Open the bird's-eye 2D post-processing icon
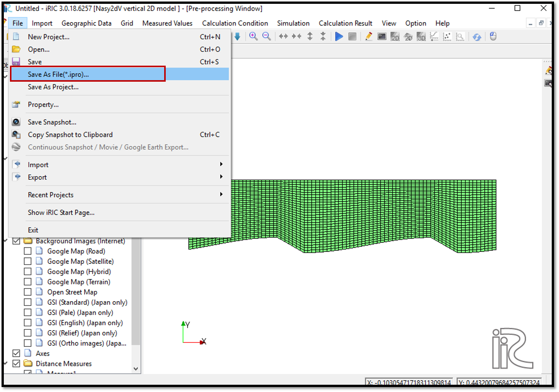This screenshot has width=559, height=392. tap(408, 37)
